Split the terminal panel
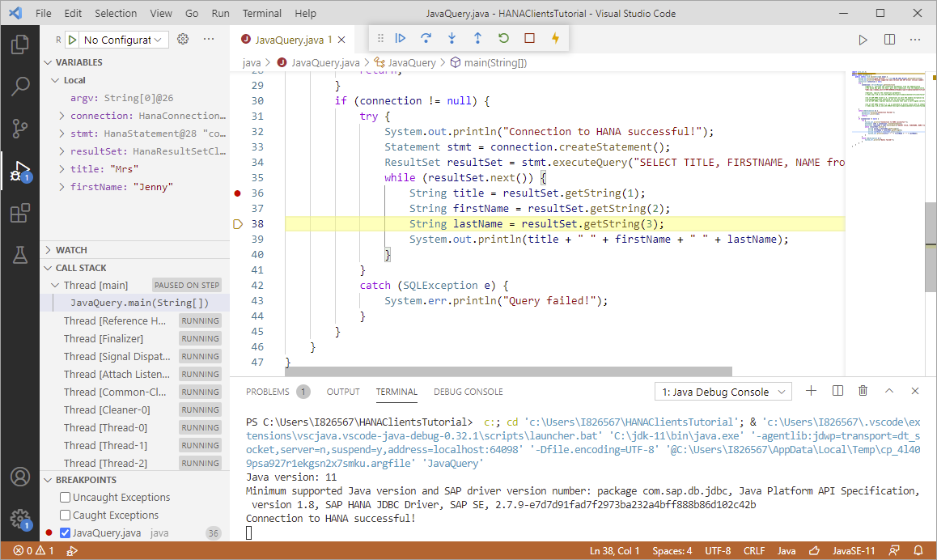The image size is (937, 560). coord(837,391)
